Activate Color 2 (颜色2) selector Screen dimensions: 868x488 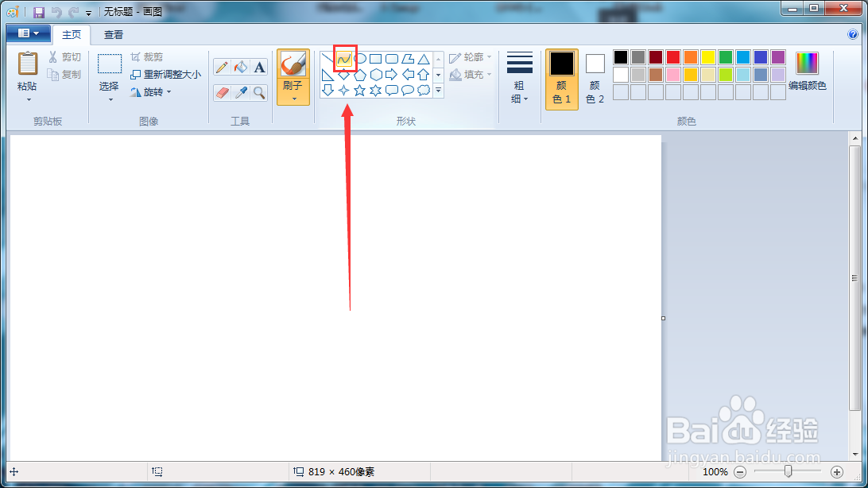coord(595,79)
